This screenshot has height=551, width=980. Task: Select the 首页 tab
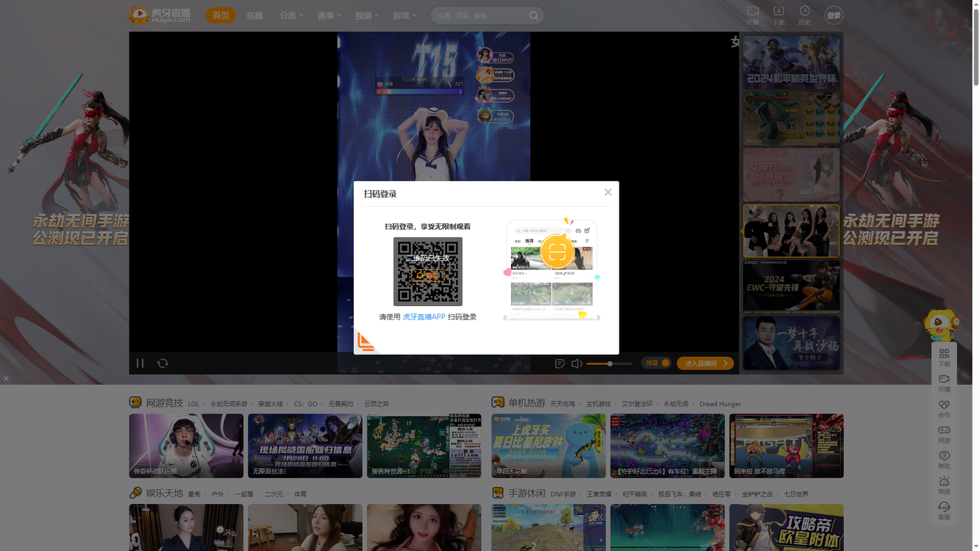tap(220, 15)
